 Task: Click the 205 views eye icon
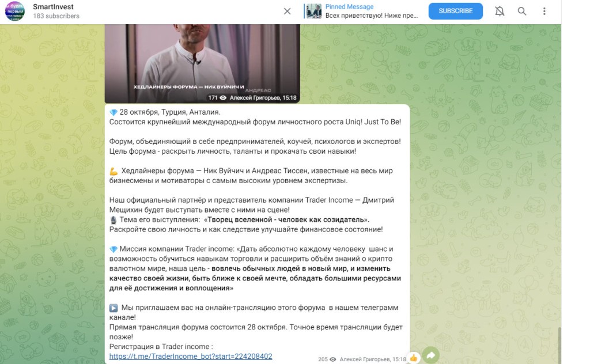(332, 359)
